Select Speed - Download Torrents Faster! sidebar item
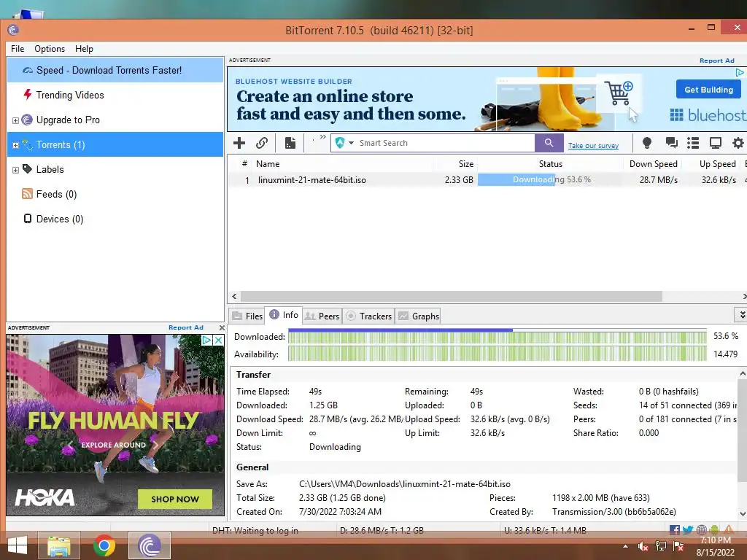The height and width of the screenshot is (560, 747). [x=115, y=70]
